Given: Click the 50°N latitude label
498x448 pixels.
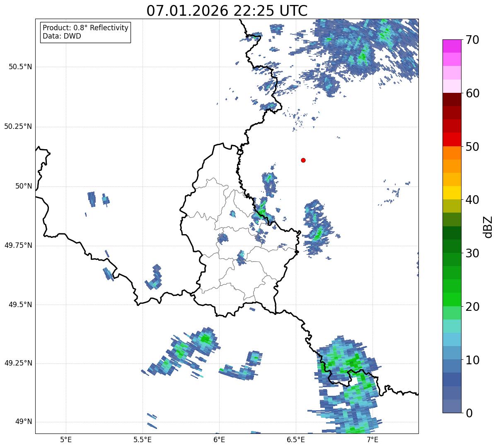Looking at the screenshot, I should point(24,186).
